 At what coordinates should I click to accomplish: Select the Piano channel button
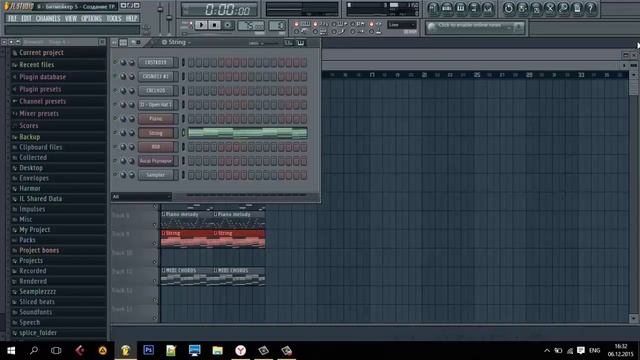[156, 119]
